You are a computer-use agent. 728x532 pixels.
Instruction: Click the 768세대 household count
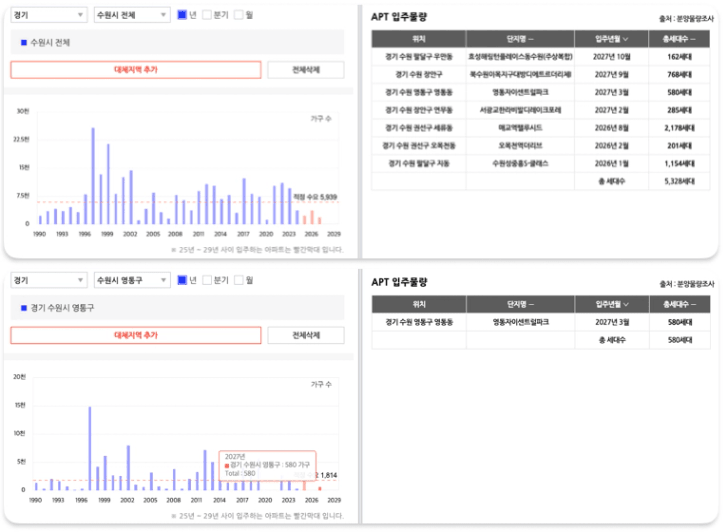point(679,74)
